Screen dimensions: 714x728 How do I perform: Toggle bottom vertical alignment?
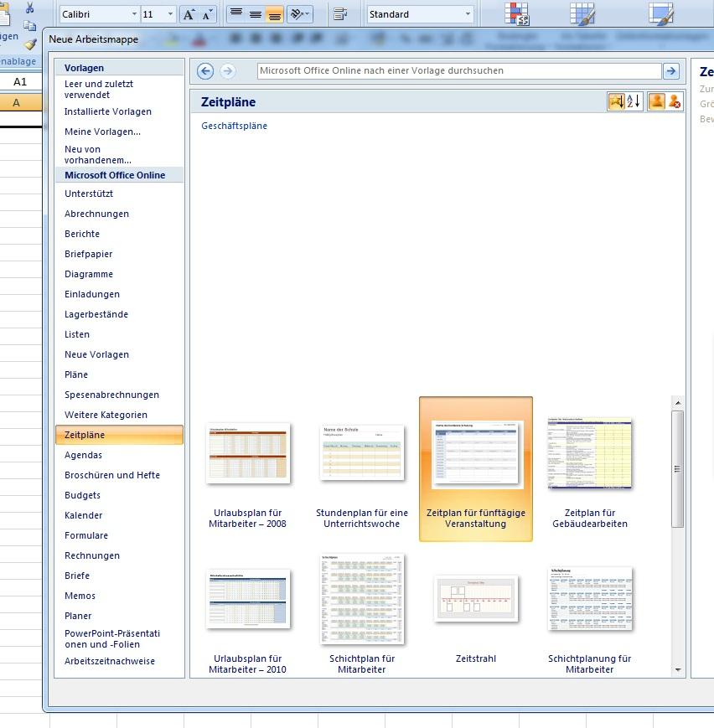(275, 14)
